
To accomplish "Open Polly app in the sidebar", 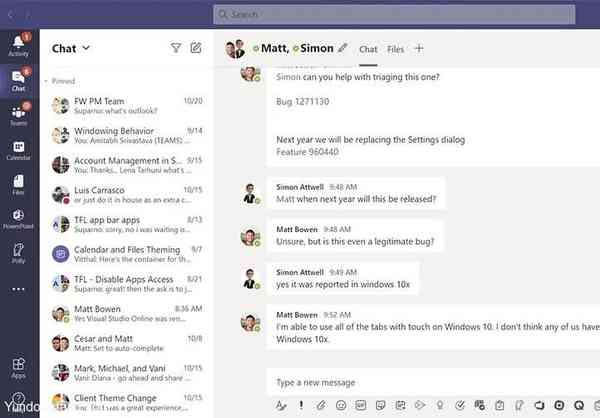I will point(18,253).
